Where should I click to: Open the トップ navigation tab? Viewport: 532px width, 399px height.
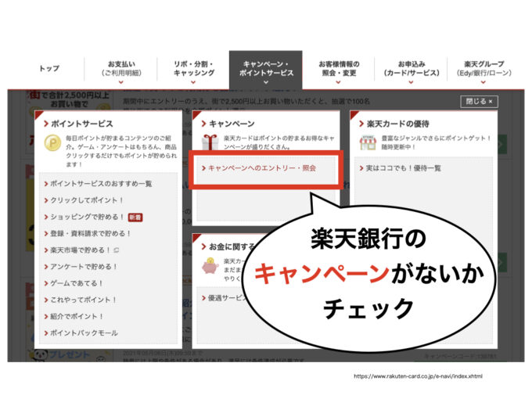(49, 69)
